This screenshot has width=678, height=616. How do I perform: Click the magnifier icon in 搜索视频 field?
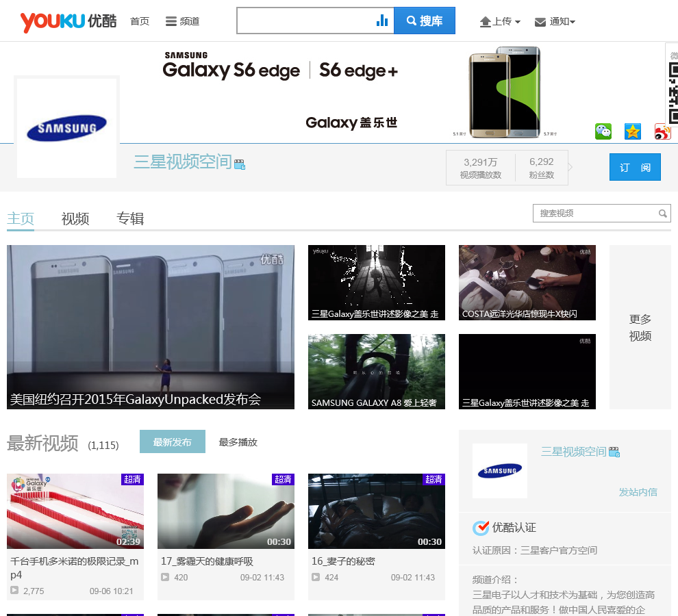pos(662,213)
